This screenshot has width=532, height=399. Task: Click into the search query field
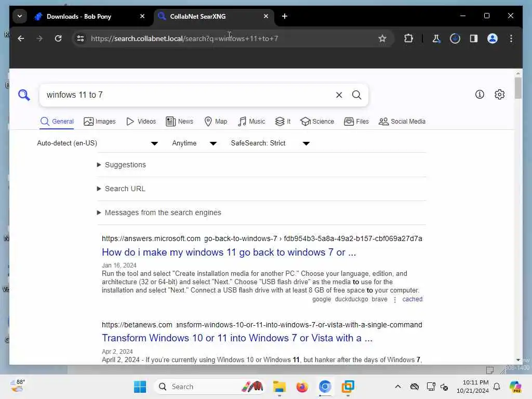click(188, 95)
